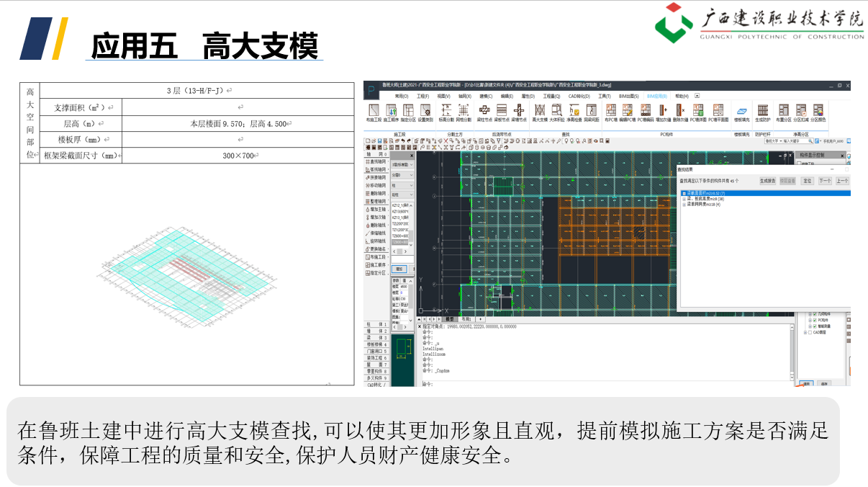Toggle the 几何构件 checkbox
The width and height of the screenshot is (868, 487).
(814, 315)
